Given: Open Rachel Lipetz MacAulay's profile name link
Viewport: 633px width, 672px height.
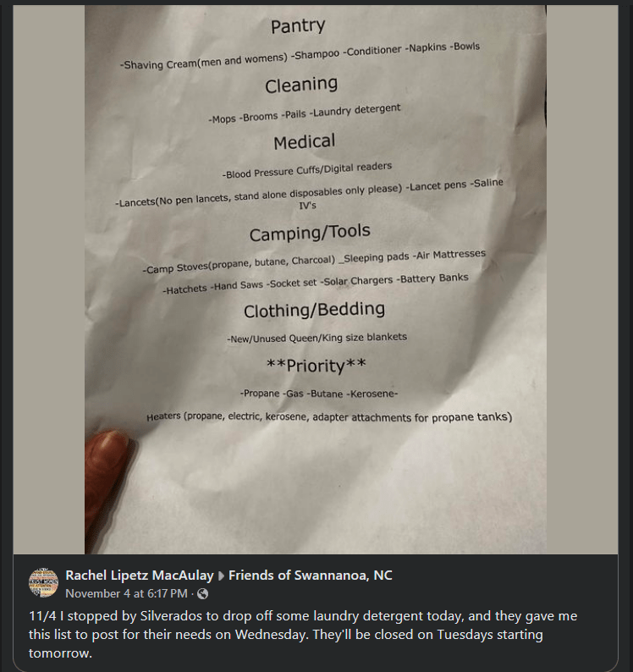Looking at the screenshot, I should [x=140, y=576].
